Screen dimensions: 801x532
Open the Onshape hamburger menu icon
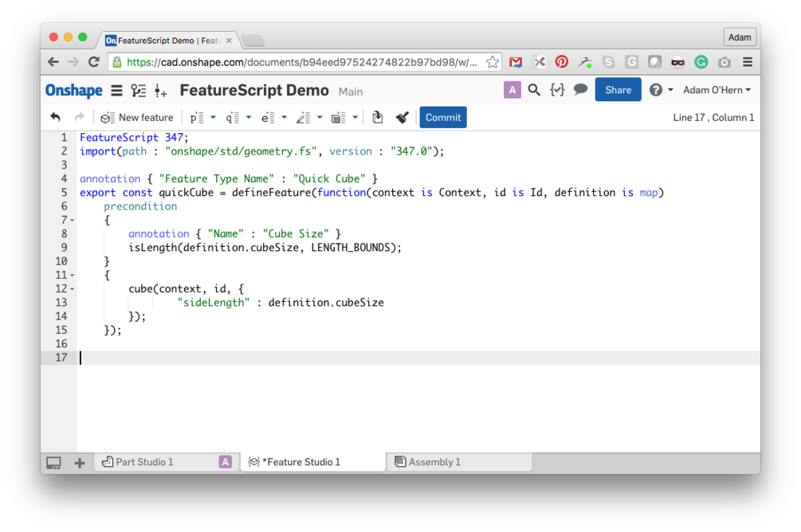point(116,91)
